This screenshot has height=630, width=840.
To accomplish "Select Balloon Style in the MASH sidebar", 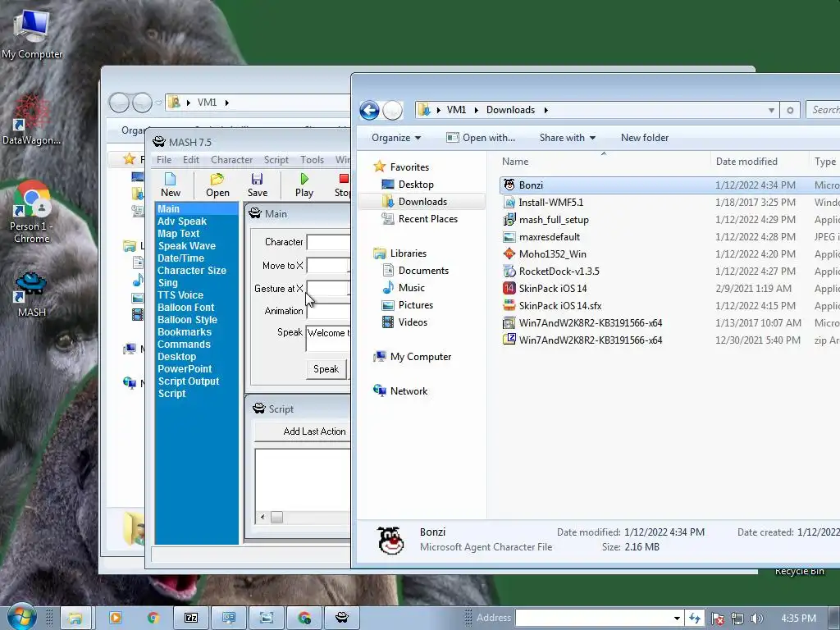I will coord(187,320).
